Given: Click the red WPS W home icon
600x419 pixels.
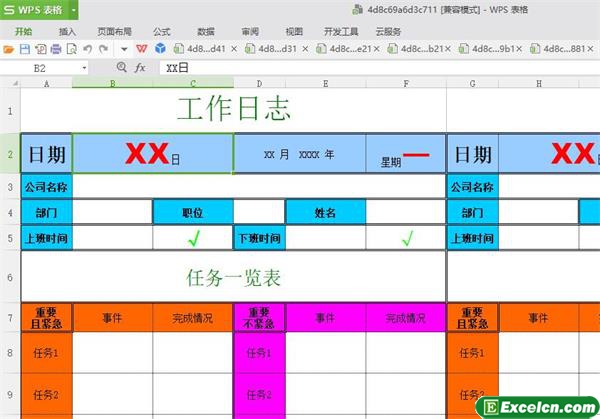Looking at the screenshot, I should pos(142,49).
